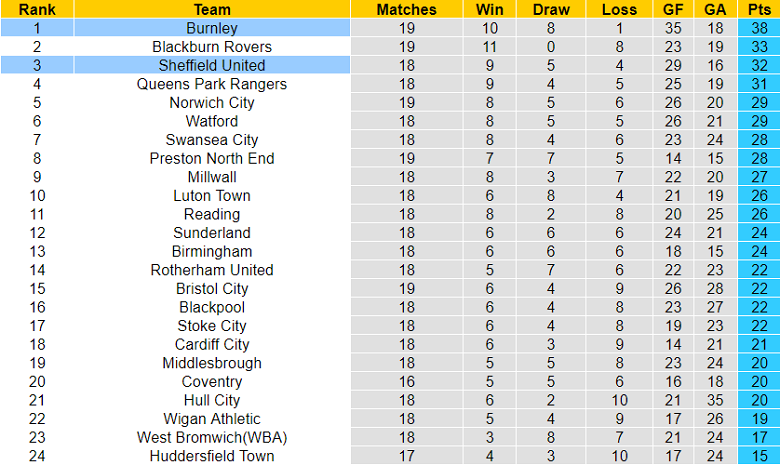Click the GF column header
Screen dimensions: 780x465
673,9
